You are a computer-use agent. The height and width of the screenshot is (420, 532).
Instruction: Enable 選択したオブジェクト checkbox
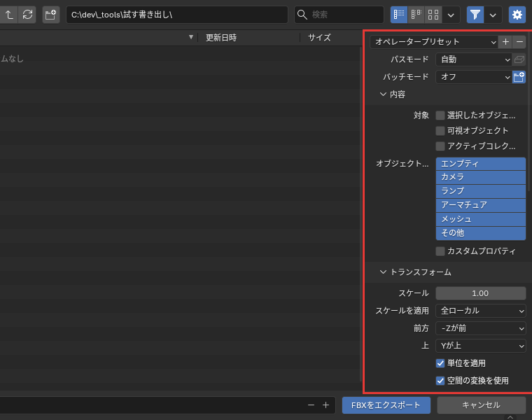440,115
